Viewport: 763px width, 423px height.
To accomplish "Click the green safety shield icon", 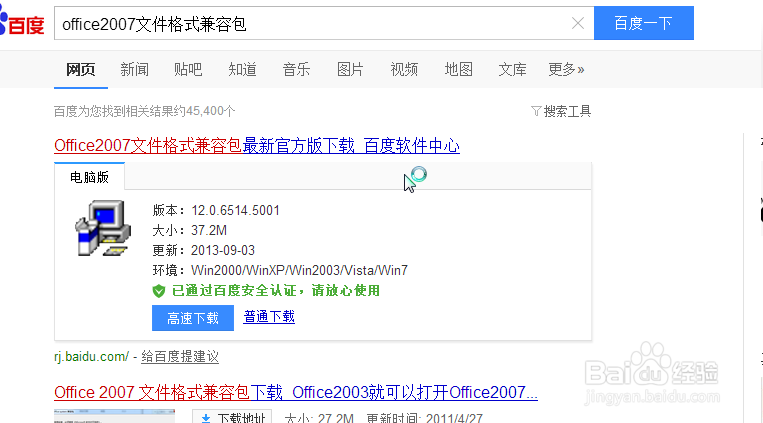I will tap(159, 291).
